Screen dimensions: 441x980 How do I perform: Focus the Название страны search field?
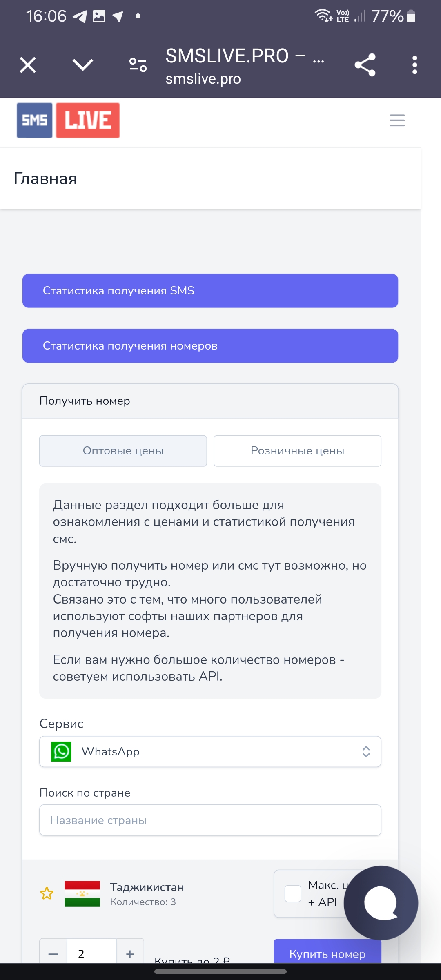[210, 820]
